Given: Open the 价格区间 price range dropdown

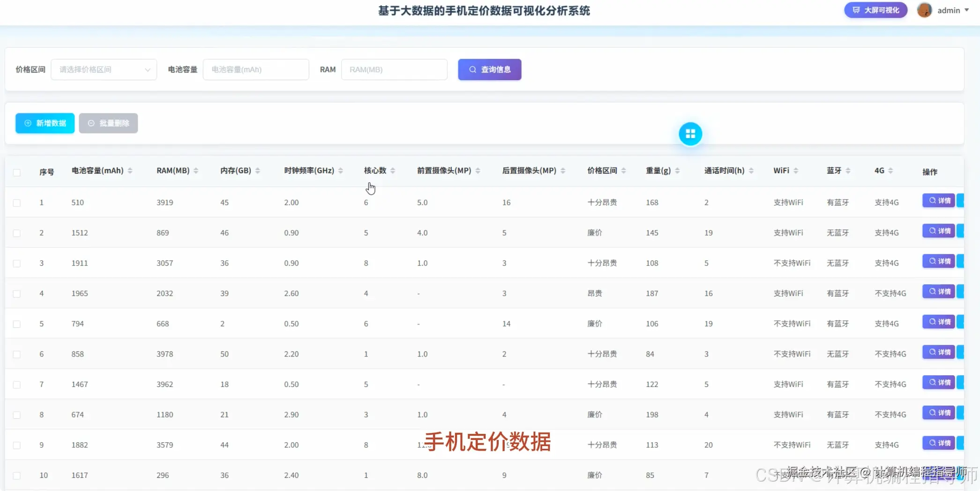Looking at the screenshot, I should 104,69.
